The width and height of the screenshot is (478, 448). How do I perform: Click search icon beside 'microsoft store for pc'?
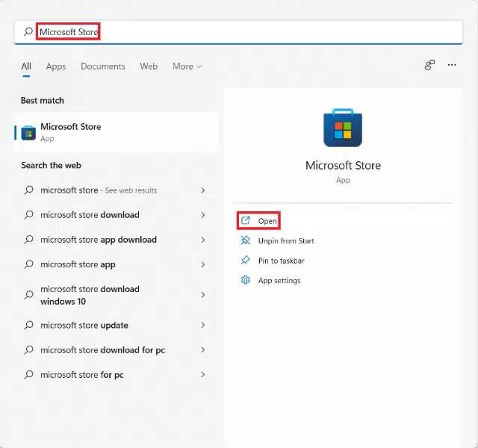pyautogui.click(x=28, y=374)
